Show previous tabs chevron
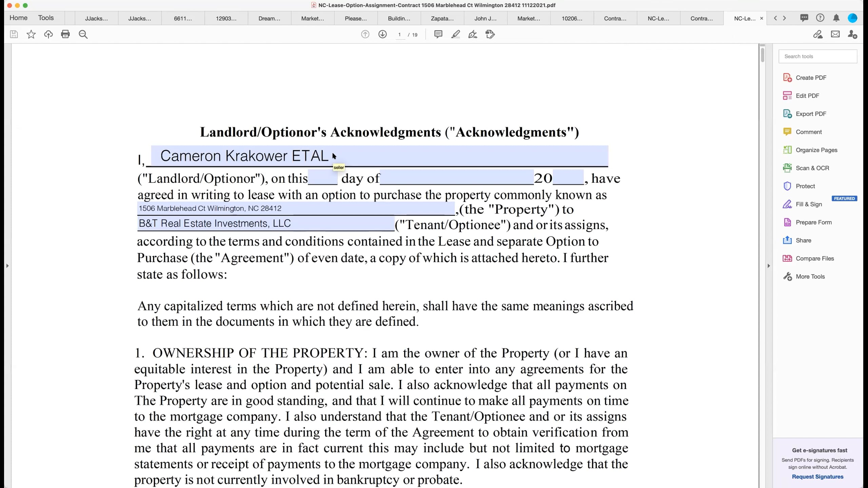 [x=775, y=18]
